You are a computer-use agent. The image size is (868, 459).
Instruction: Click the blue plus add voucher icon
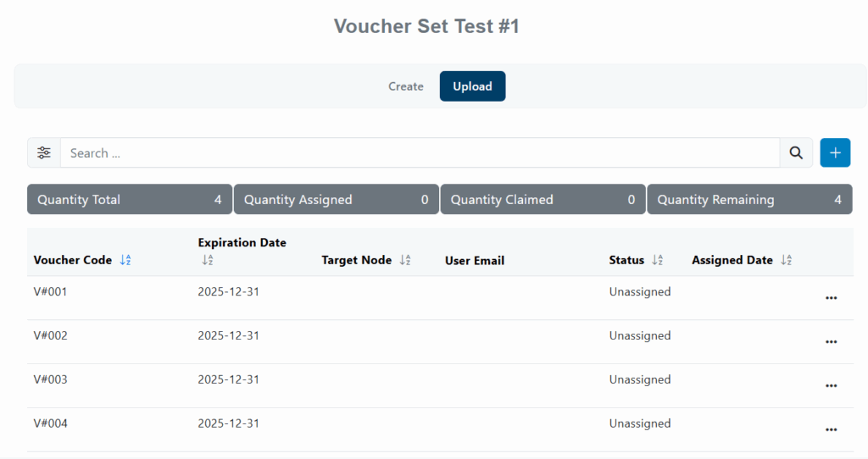click(x=835, y=153)
